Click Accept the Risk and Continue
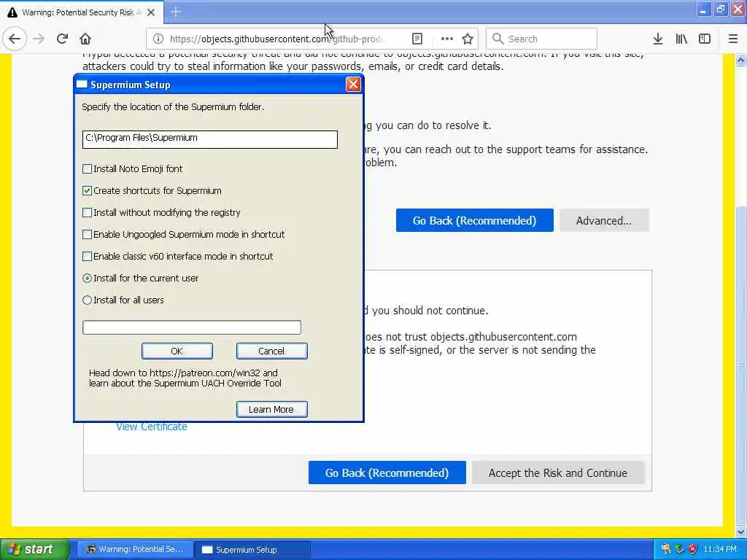747x560 pixels. 558,472
